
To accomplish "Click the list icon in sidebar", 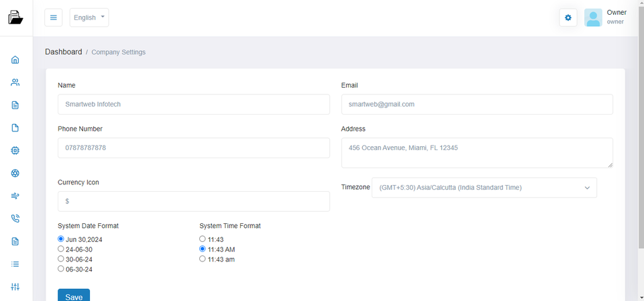I will click(15, 264).
